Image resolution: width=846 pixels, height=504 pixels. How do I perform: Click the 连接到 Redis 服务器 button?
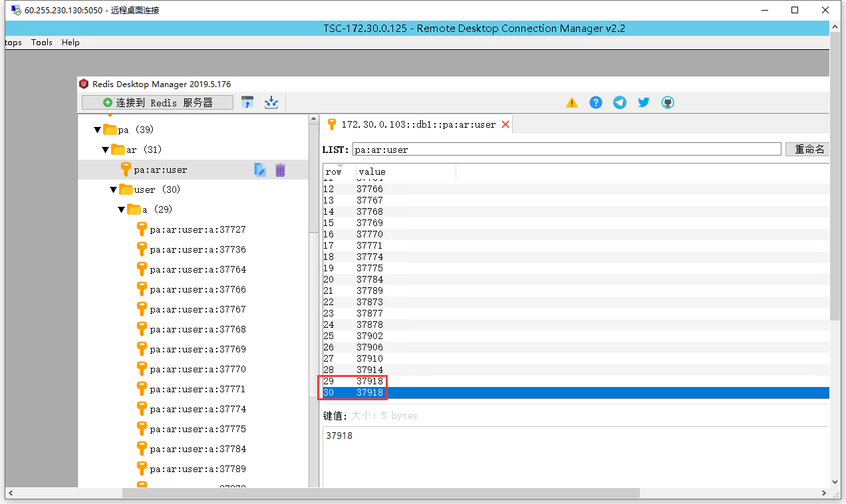[158, 102]
